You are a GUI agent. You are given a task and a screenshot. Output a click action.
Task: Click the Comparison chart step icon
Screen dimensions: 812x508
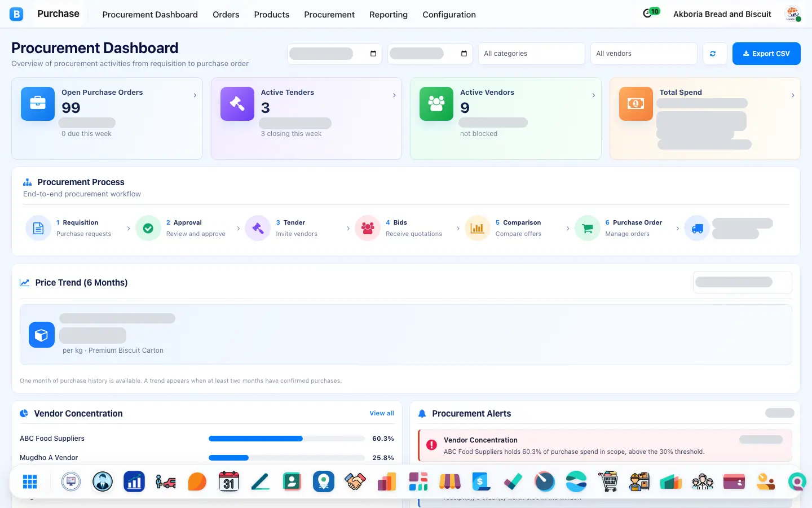click(x=478, y=228)
